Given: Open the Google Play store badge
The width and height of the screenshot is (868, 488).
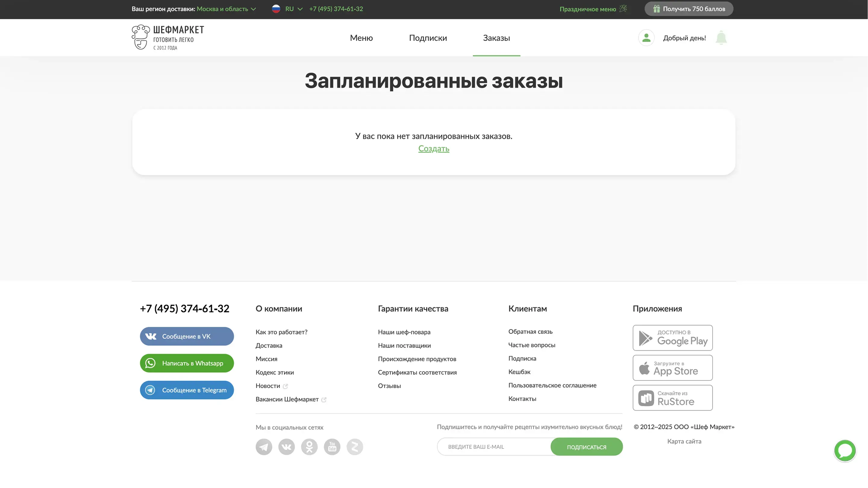Looking at the screenshot, I should coord(672,338).
